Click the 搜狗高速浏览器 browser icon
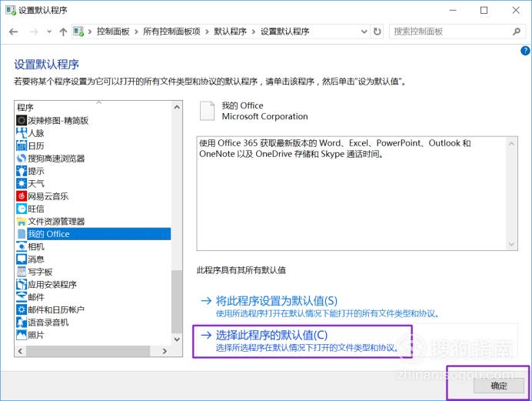Image resolution: width=532 pixels, height=401 pixels. [x=22, y=159]
